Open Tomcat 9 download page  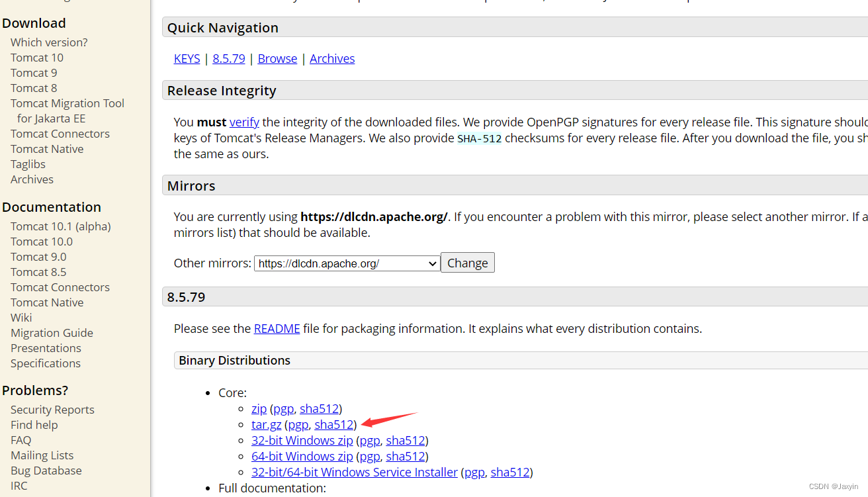[x=34, y=73]
